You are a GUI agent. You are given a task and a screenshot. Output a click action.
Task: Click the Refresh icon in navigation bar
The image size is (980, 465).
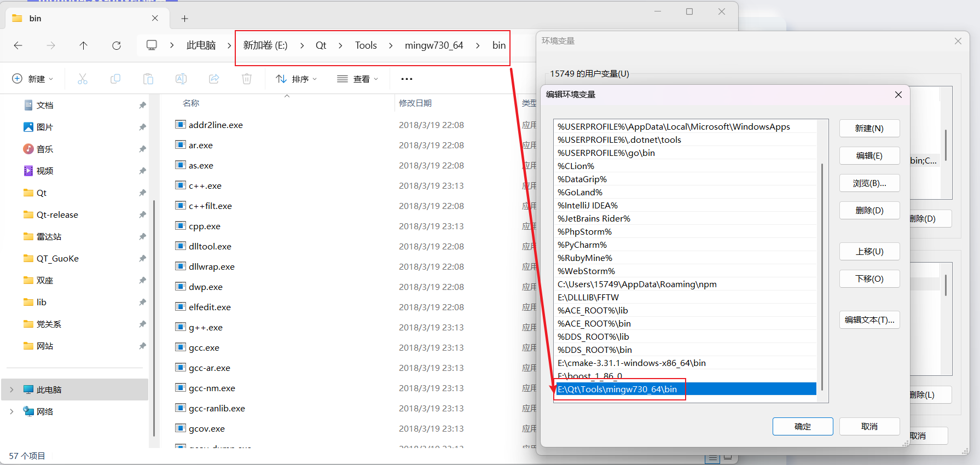[117, 45]
